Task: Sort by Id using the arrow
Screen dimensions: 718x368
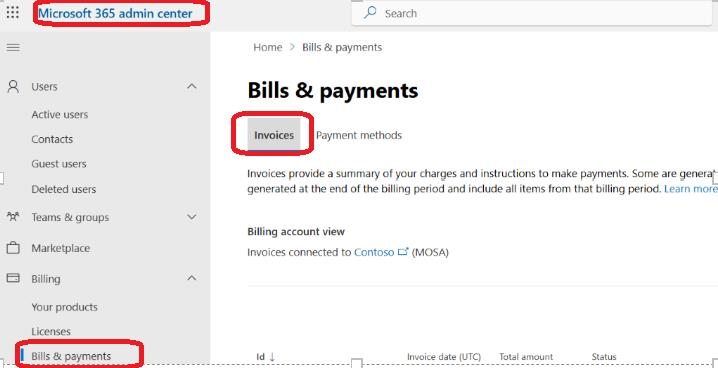Action: pyautogui.click(x=272, y=357)
